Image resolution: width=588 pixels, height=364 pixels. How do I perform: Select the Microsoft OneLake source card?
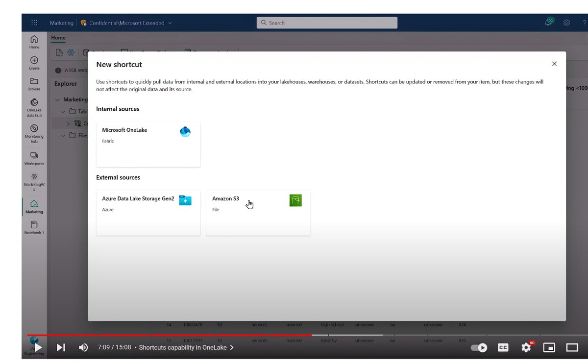tap(148, 144)
